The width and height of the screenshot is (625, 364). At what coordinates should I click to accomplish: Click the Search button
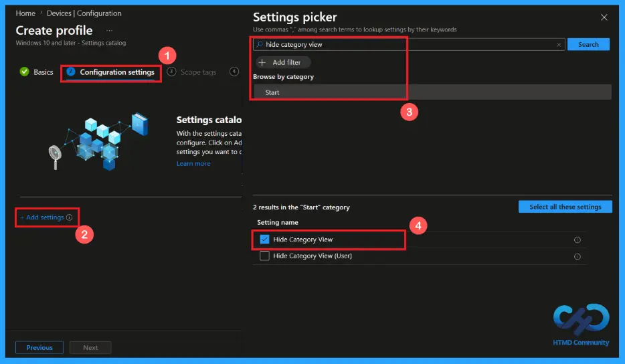[588, 44]
